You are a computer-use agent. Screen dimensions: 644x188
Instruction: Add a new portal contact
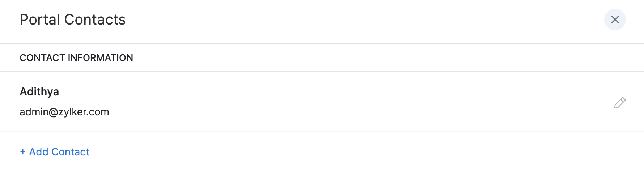coord(55,152)
